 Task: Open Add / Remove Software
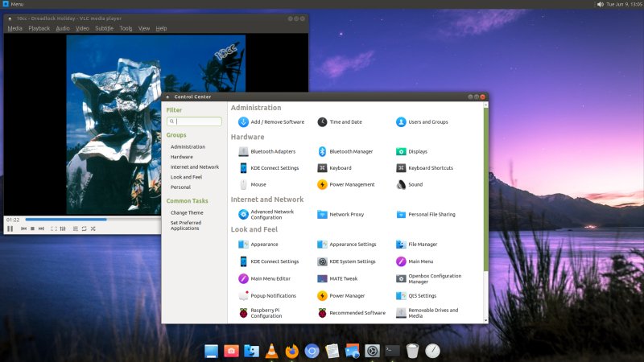coord(277,121)
